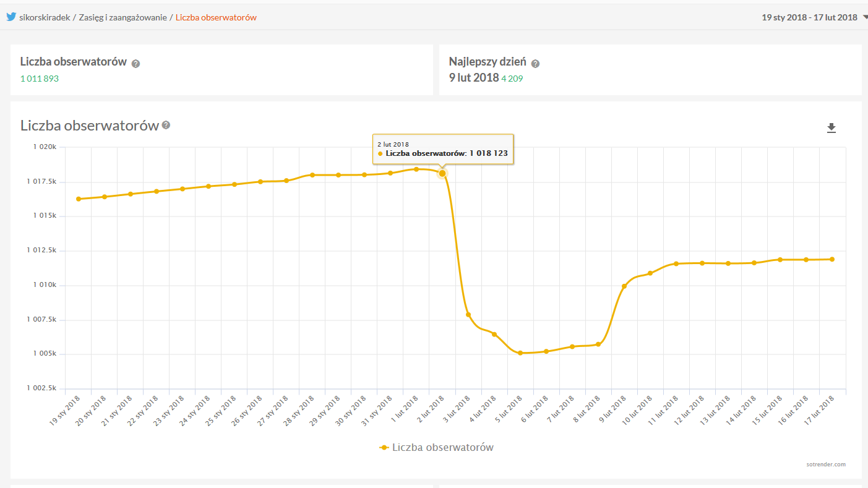This screenshot has width=868, height=488.
Task: Select the orange Liczba obserwatorów breadcrumb
Action: [x=216, y=17]
